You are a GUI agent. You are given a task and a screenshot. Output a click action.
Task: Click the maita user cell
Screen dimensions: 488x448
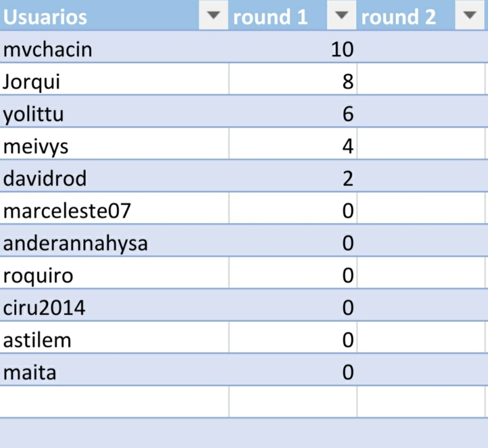pos(30,373)
